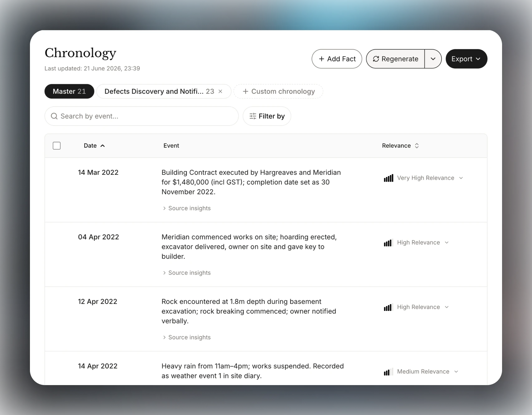This screenshot has height=415, width=532.
Task: Open the Very High Relevance dropdown
Action: 423,178
